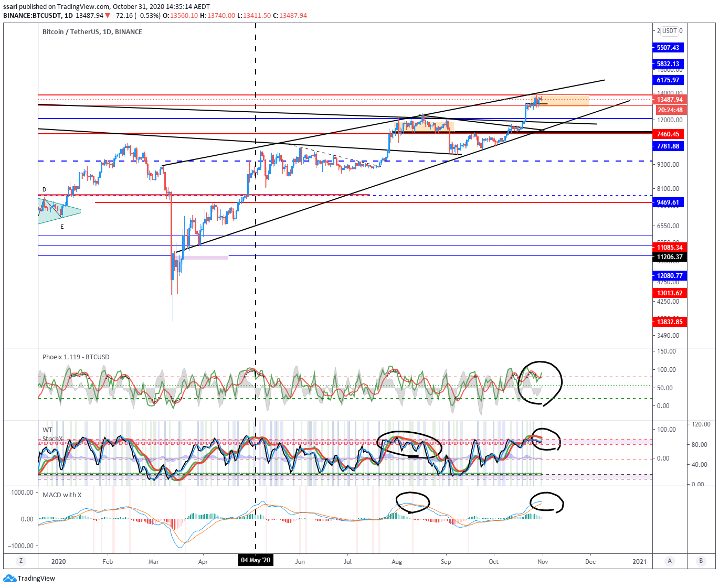
Task: Select the 13832.85 red price label
Action: 670,322
